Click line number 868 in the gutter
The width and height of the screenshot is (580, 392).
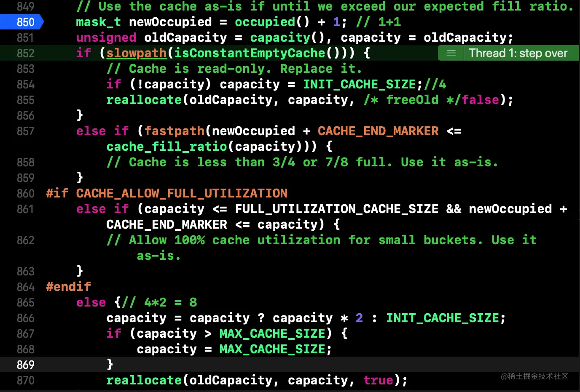pos(25,349)
